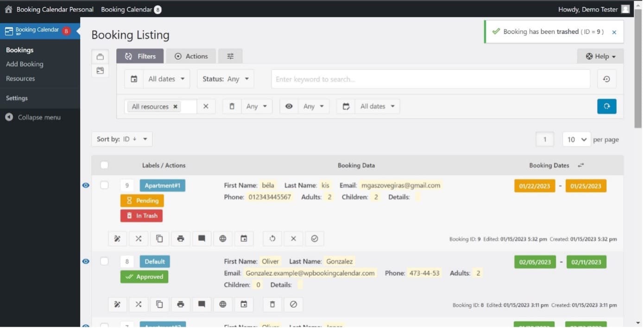Screen dimensions: 644x328
Task: Click the Pending status label
Action: click(x=142, y=201)
